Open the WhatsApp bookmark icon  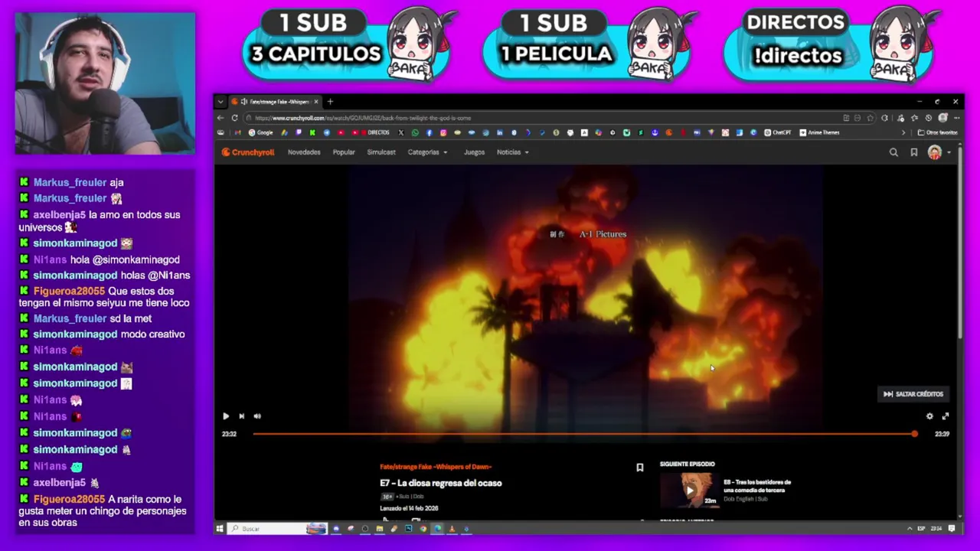click(x=415, y=132)
